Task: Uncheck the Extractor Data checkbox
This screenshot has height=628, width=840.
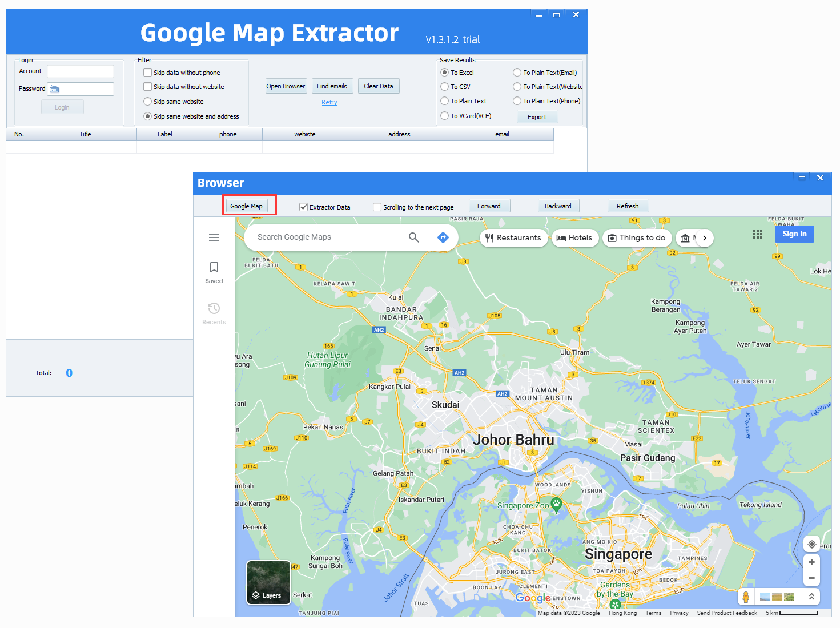Action: (304, 207)
